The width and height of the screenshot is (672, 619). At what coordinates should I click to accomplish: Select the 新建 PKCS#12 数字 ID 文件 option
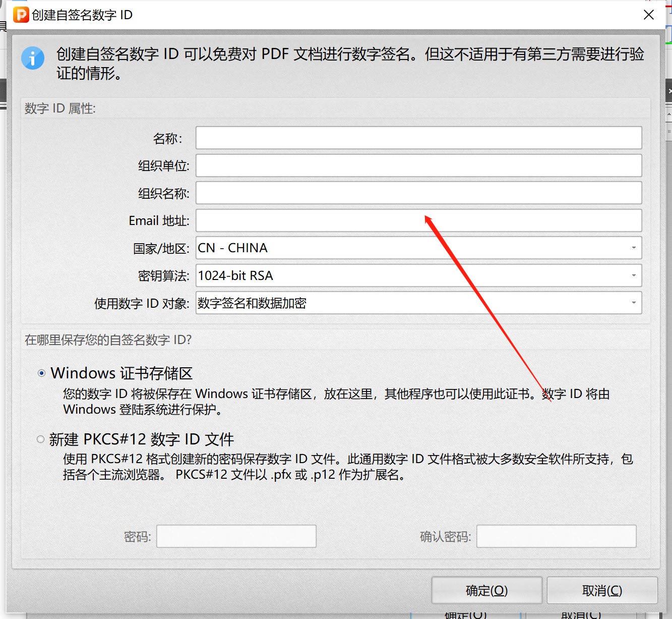click(x=41, y=439)
